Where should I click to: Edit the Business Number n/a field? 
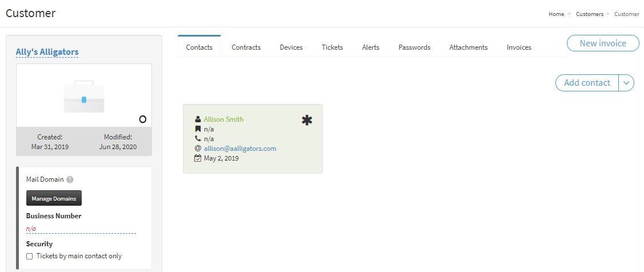[x=81, y=229]
